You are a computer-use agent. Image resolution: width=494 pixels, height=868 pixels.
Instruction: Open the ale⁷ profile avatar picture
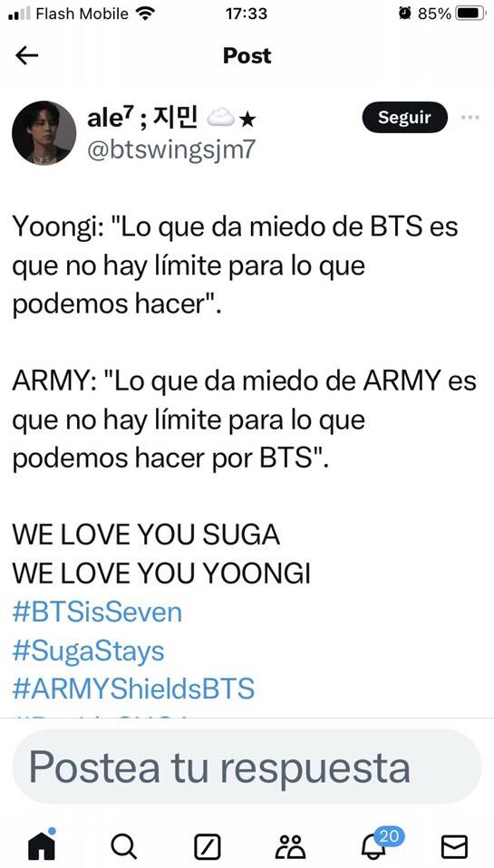pos(44,133)
